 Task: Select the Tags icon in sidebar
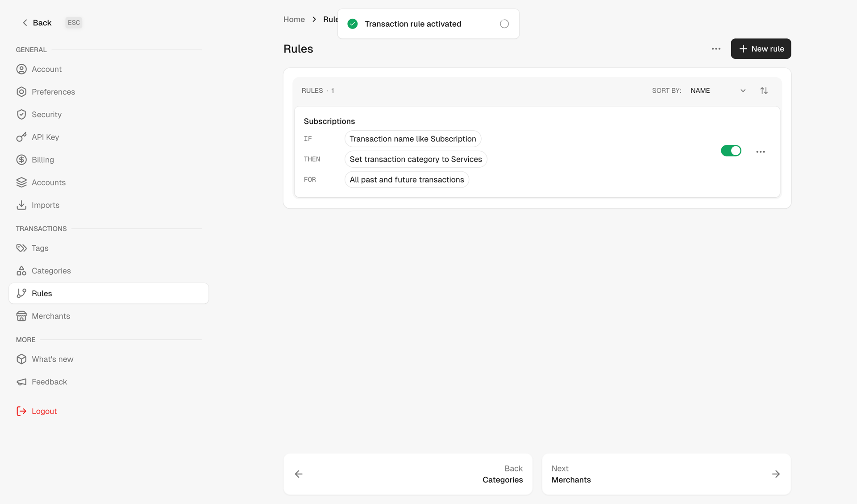(22, 248)
